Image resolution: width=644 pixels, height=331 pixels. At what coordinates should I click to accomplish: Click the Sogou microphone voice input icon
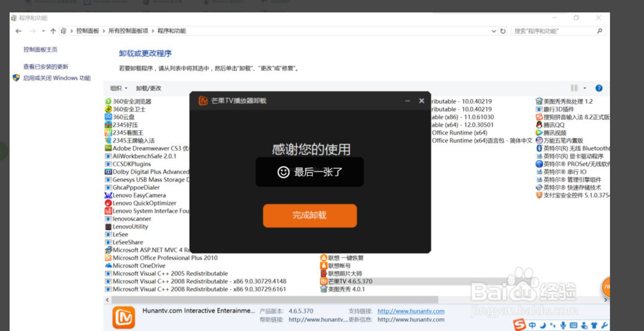[x=563, y=325]
